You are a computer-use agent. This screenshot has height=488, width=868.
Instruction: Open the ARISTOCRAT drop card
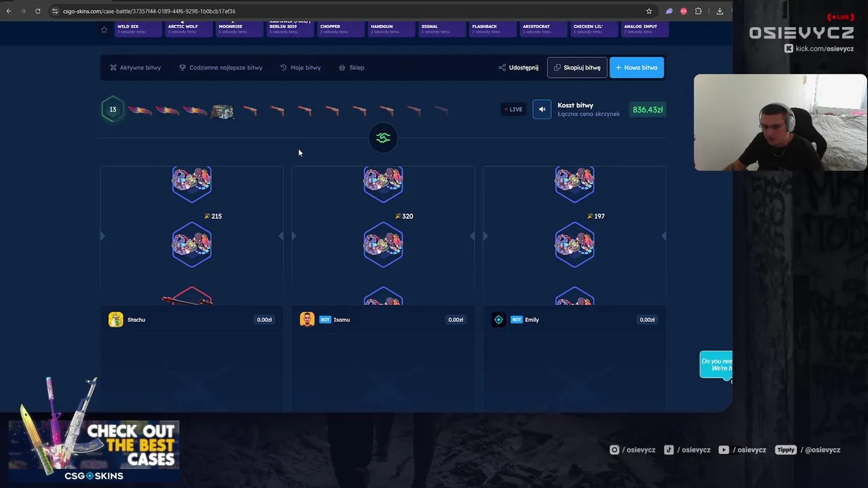544,28
